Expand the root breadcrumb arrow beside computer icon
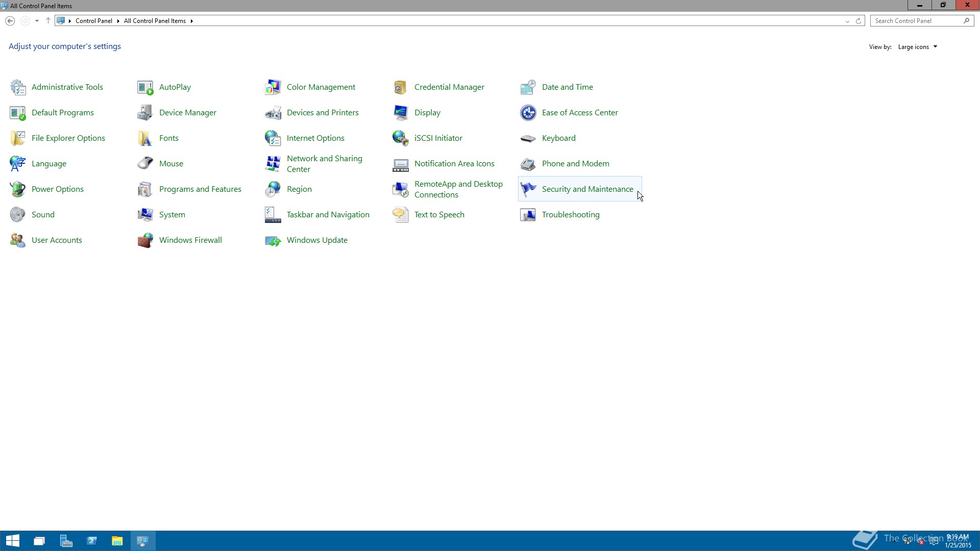The height and width of the screenshot is (551, 980). coord(69,21)
